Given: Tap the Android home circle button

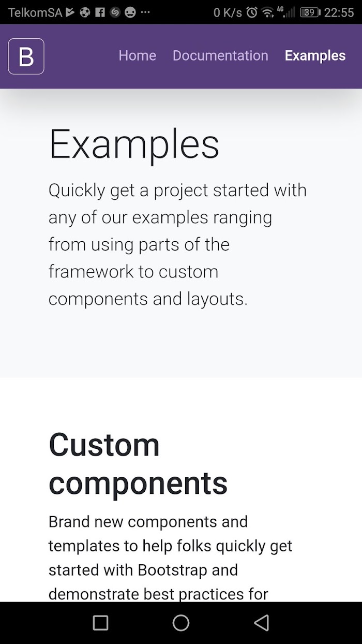Looking at the screenshot, I should 181,623.
